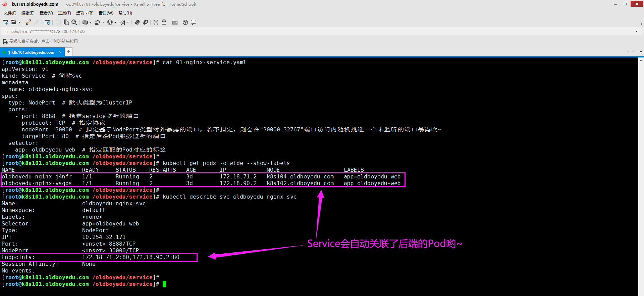644x296 pixels.
Task: Expand the Encoding globe dropdown arrow
Action: click(x=115, y=23)
